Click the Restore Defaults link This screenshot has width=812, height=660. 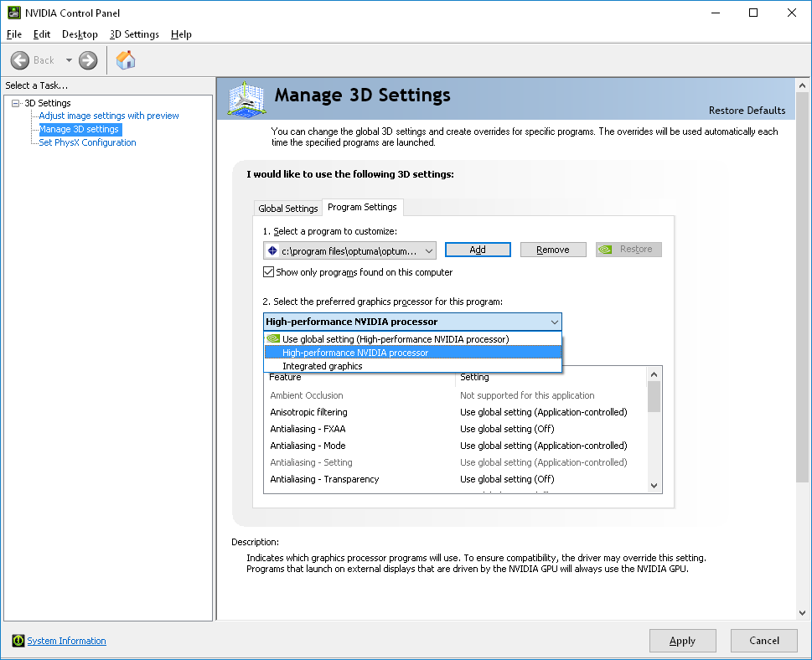[747, 111]
